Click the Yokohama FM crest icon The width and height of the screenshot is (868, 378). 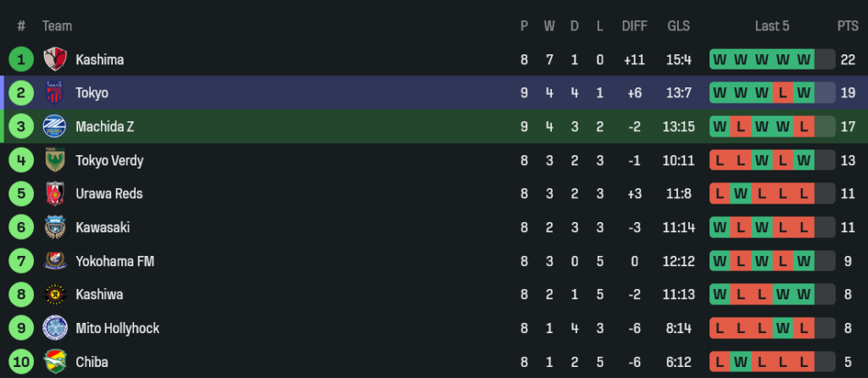[55, 261]
